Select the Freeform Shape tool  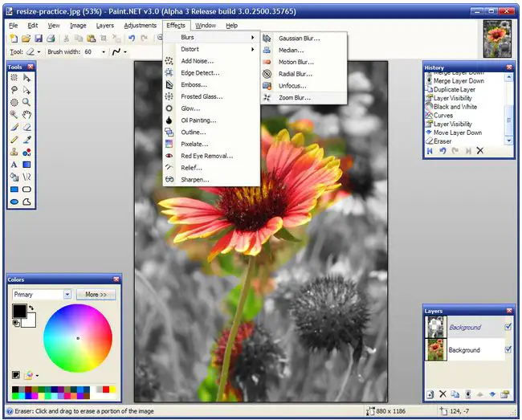coord(27,202)
